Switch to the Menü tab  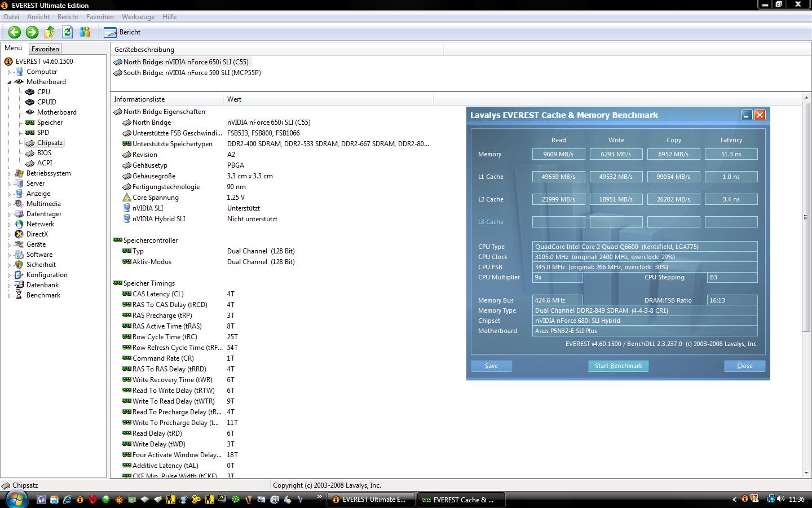click(x=14, y=49)
